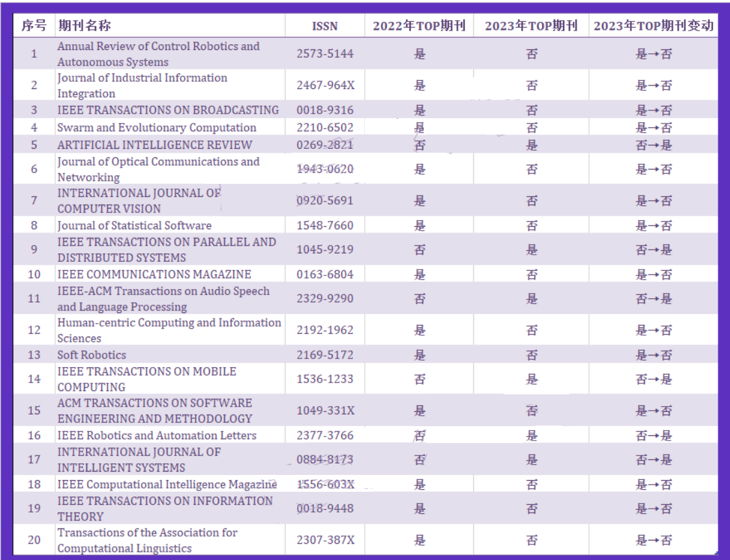Select ISSN 2307-387X
This screenshot has height=560, width=730.
[x=326, y=540]
